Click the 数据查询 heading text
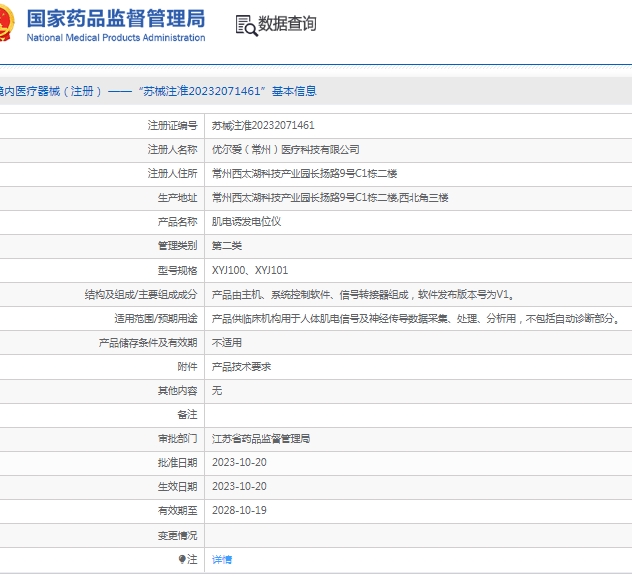Viewport: 632px width, 577px height. point(287,23)
